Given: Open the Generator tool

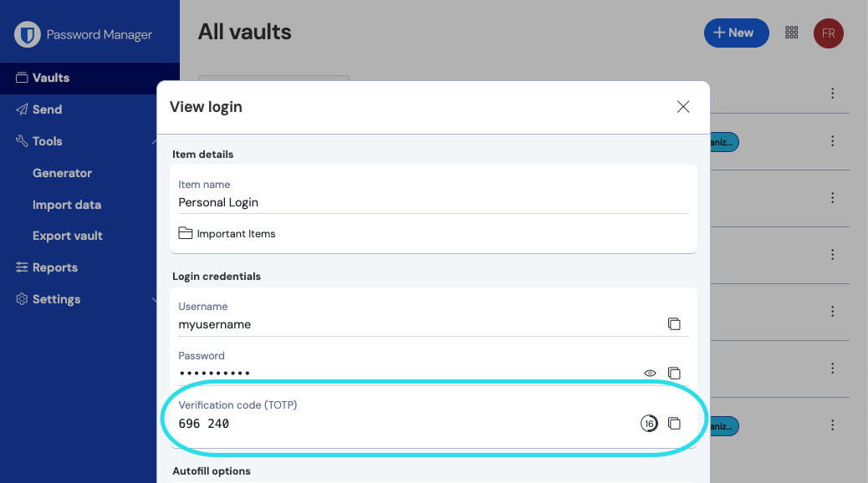Looking at the screenshot, I should (x=62, y=173).
